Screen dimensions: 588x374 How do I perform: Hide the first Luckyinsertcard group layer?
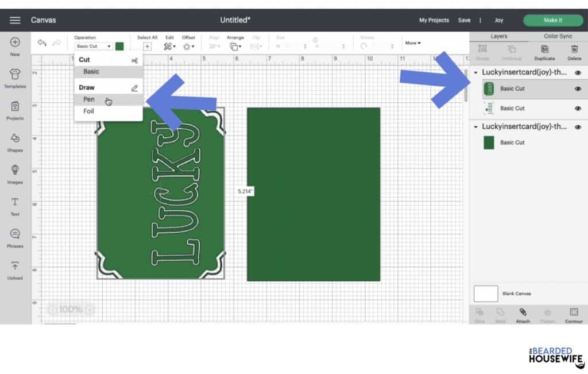578,73
